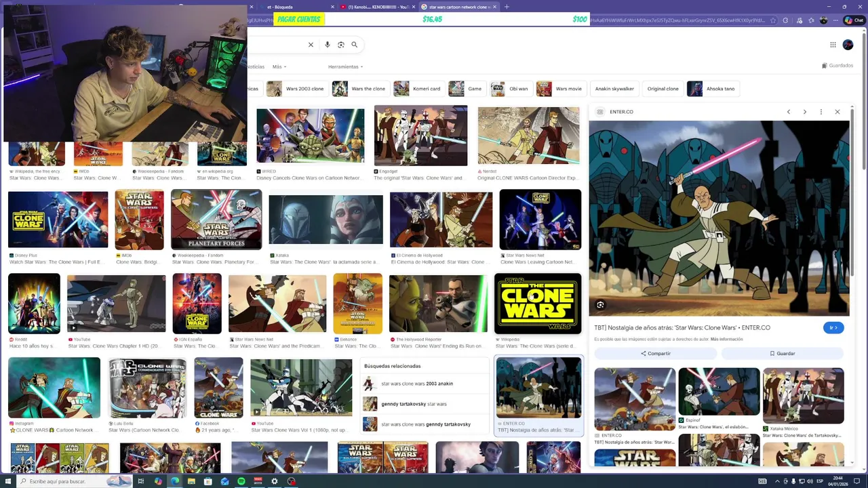Open related search genndy tartakovsky star wars
This screenshot has width=868, height=488.
click(424, 404)
